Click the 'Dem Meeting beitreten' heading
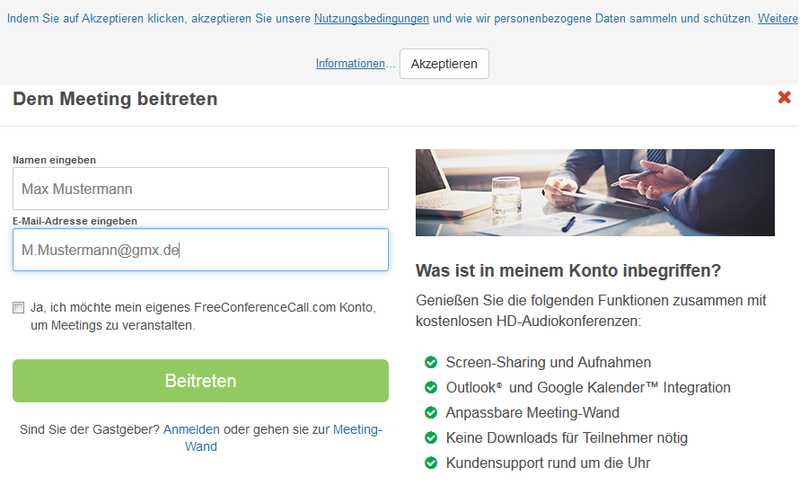This screenshot has height=485, width=800. coord(115,99)
